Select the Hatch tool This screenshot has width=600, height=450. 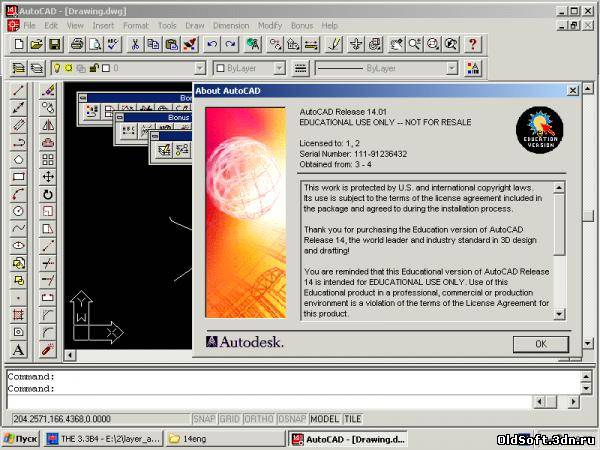18,315
